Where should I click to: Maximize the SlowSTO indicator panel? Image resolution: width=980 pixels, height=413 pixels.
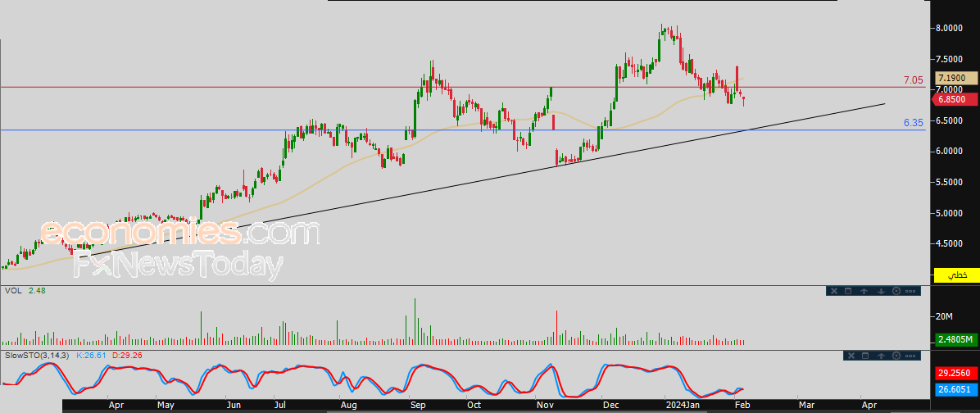(864, 356)
